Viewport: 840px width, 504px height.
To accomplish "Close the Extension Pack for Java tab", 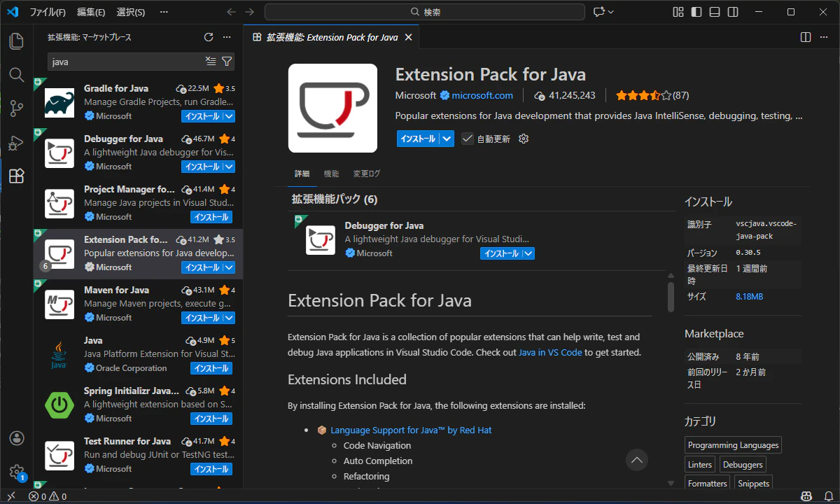I will [409, 37].
